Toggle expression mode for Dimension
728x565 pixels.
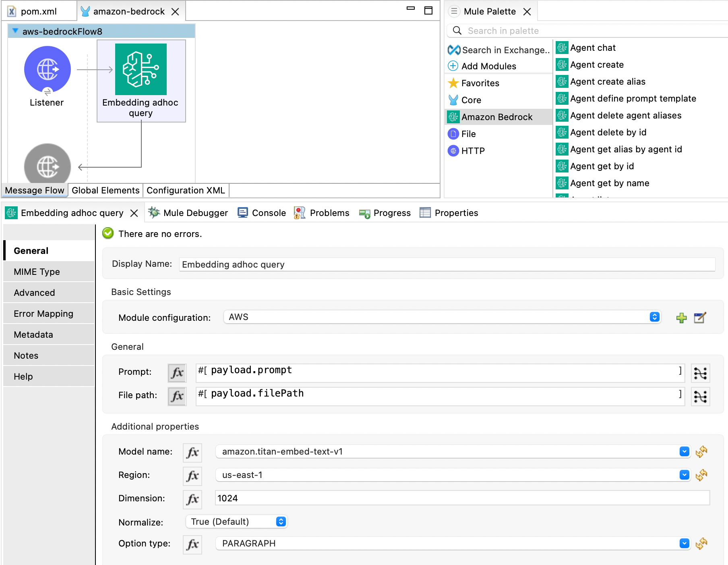[192, 499]
